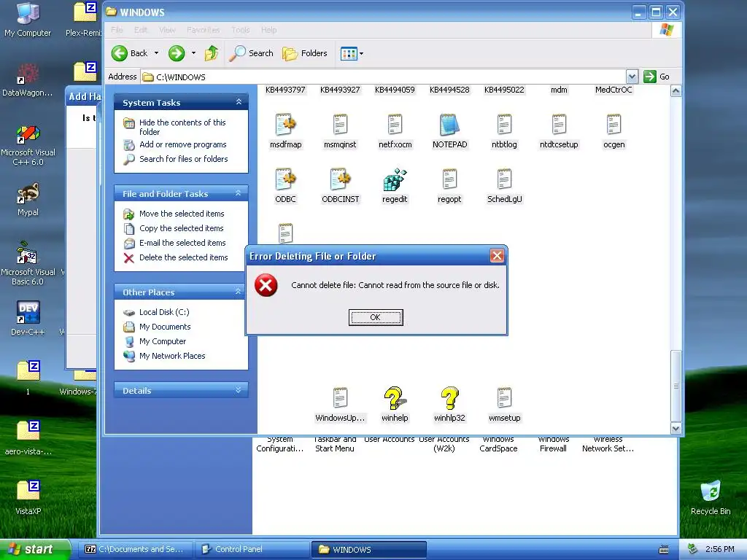Select the msdfmap file icon

coord(285,125)
